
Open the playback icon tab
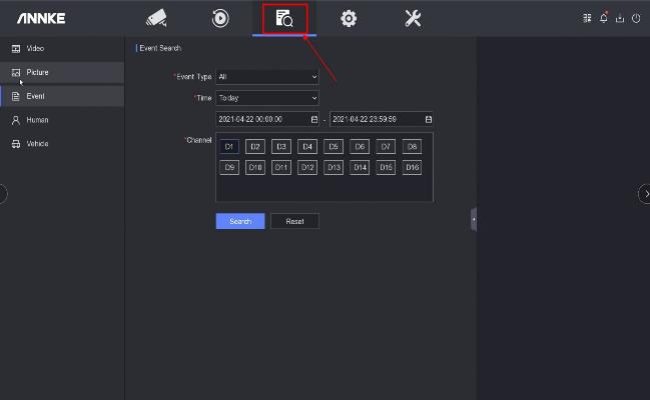click(x=220, y=18)
